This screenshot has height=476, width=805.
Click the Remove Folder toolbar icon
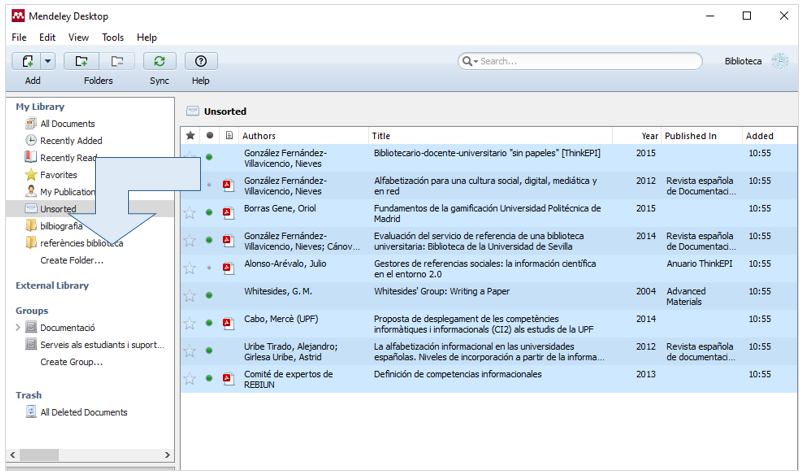tap(117, 61)
